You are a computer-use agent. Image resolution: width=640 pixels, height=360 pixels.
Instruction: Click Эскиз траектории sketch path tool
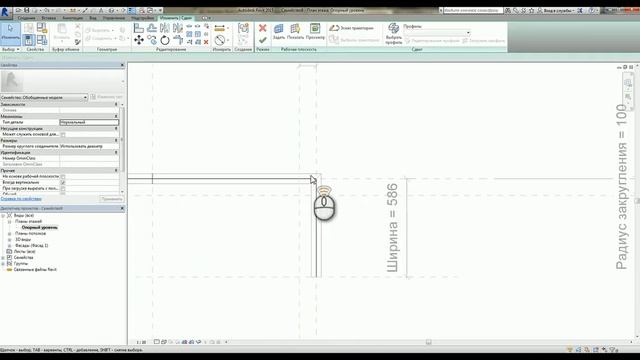[x=351, y=28]
